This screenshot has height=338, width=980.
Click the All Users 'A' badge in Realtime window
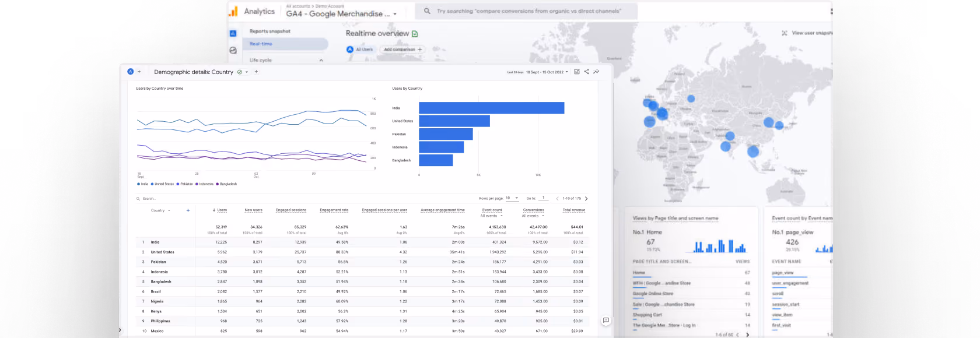point(350,50)
